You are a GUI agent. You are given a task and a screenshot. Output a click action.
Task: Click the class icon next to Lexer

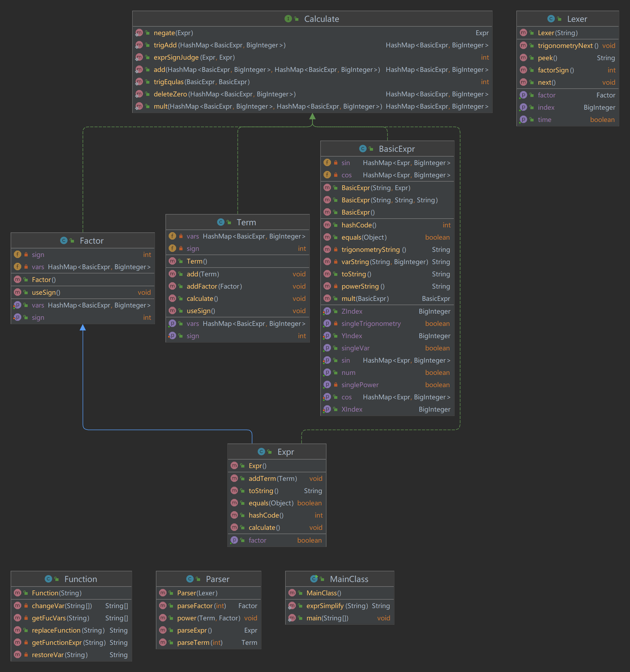(x=551, y=19)
